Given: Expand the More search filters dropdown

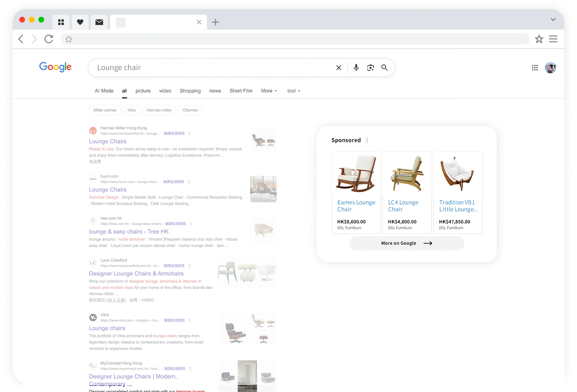Looking at the screenshot, I should pos(269,91).
